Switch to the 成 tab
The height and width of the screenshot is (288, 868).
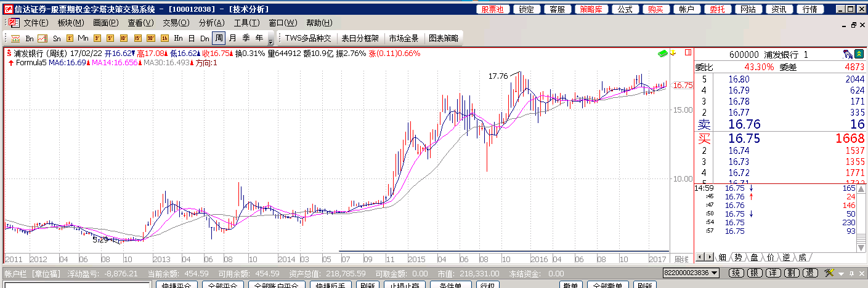[801, 257]
